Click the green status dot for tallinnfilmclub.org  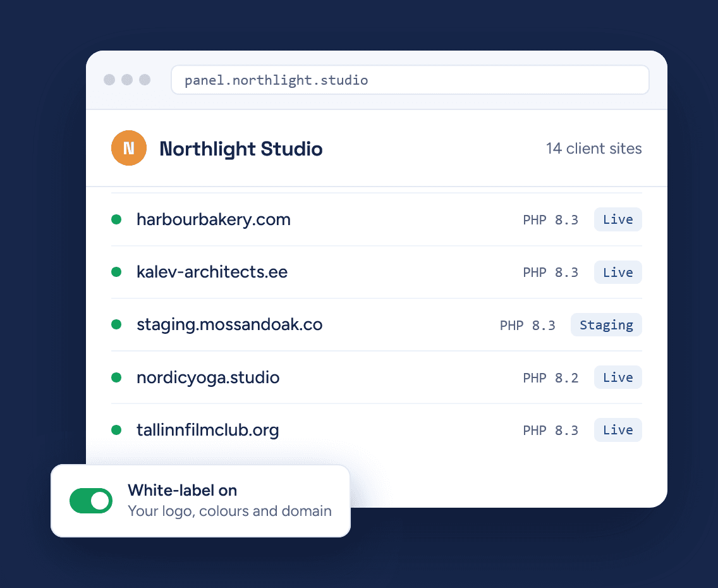pos(116,430)
